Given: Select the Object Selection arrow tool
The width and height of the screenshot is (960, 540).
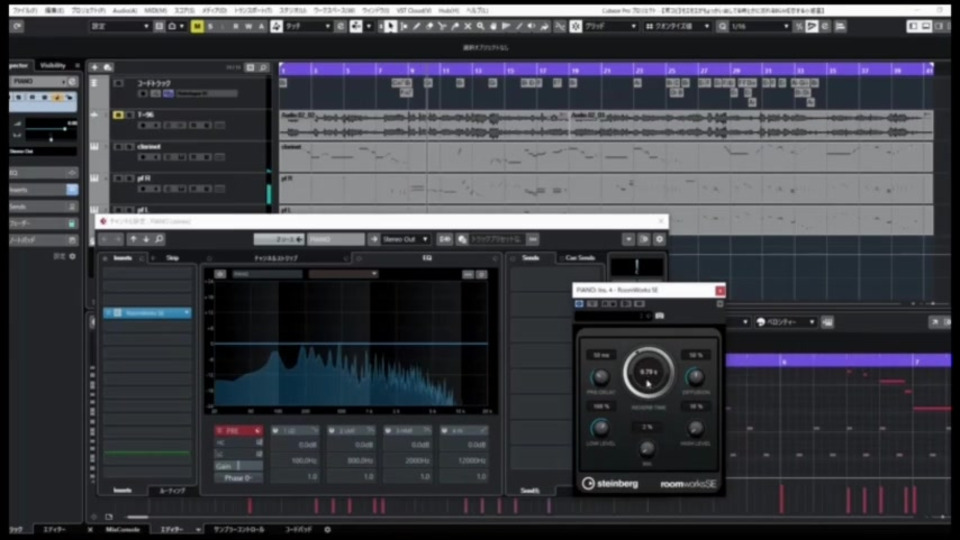Looking at the screenshot, I should pos(390,26).
